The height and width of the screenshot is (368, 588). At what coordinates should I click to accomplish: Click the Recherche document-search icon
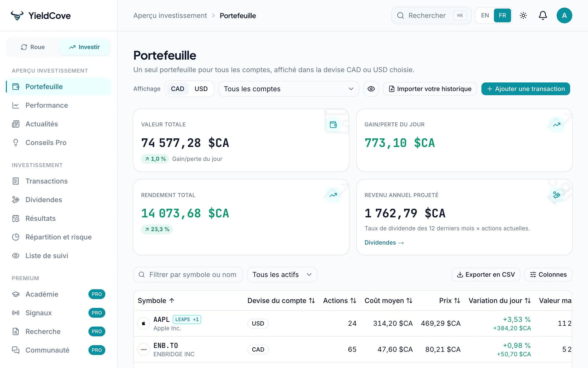pos(16,331)
